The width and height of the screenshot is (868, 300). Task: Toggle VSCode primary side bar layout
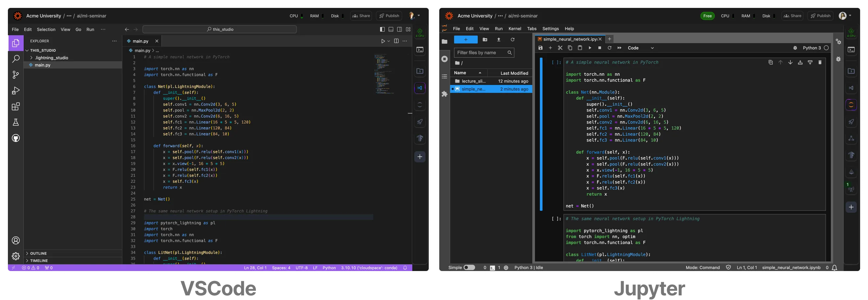pos(382,29)
